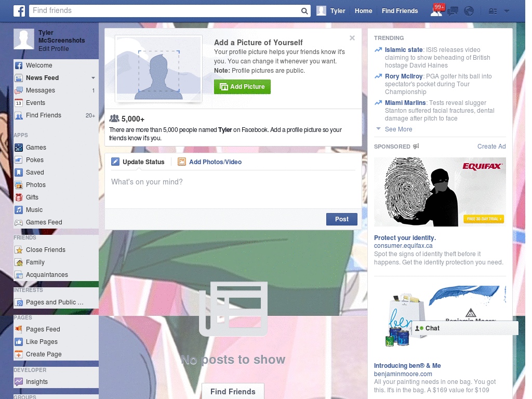The image size is (532, 399).
Task: Open Pages Feed icon
Action: pos(19,329)
